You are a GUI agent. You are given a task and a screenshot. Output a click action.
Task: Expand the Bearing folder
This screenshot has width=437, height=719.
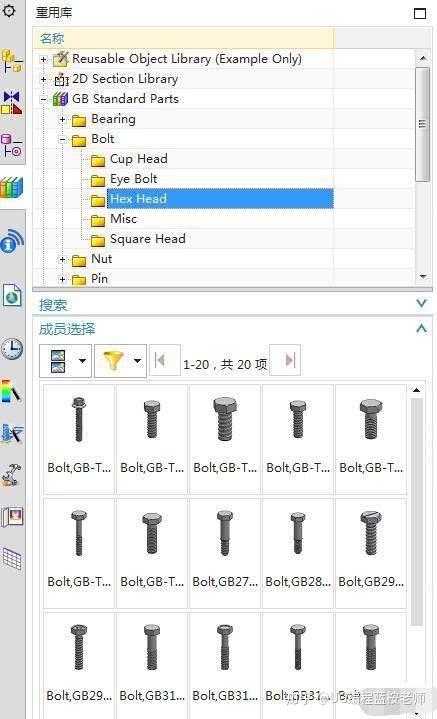point(62,119)
